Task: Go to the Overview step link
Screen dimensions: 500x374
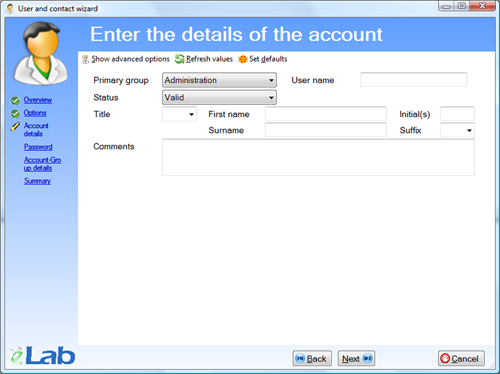Action: (38, 100)
